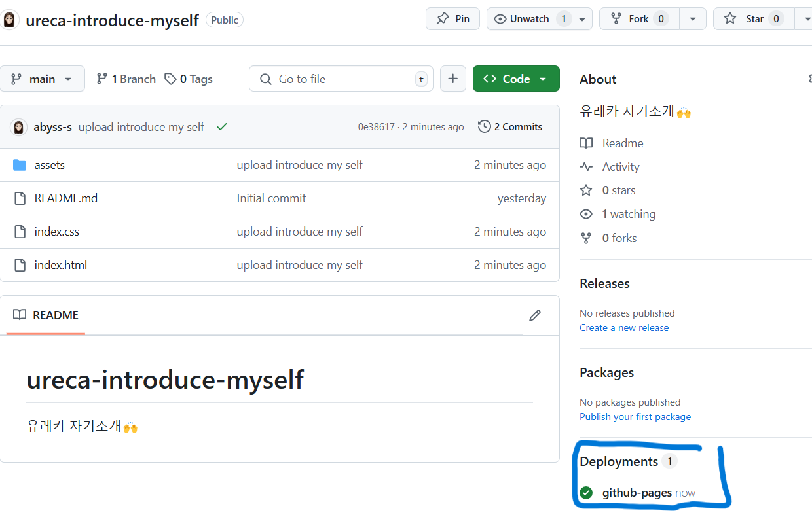Pin this repository
The height and width of the screenshot is (517, 812).
pyautogui.click(x=452, y=18)
